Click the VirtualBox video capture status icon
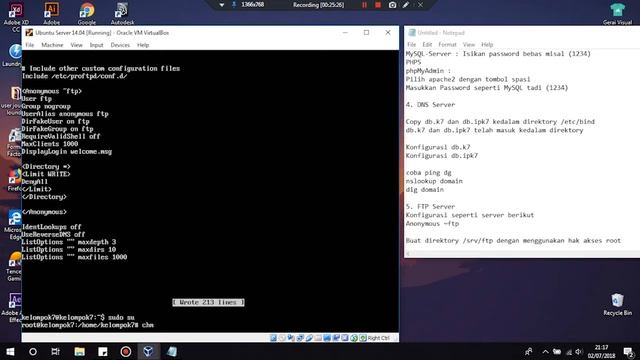Viewport: 640px width, 360px height. 336,338
